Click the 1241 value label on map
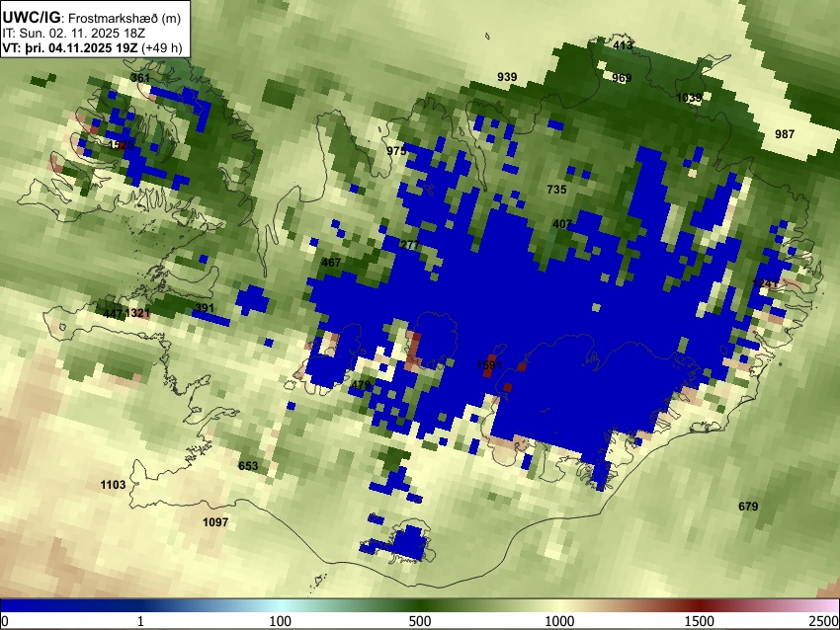The height and width of the screenshot is (630, 840). point(765,283)
